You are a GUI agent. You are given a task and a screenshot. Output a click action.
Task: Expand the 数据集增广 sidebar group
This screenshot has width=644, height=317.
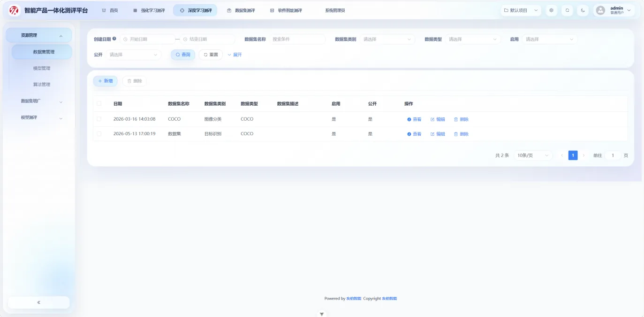tap(38, 101)
